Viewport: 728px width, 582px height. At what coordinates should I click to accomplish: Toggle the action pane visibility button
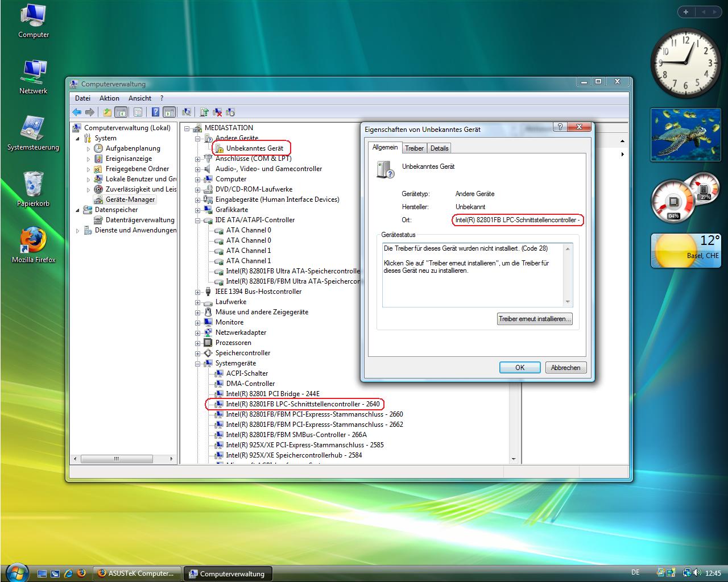click(169, 113)
